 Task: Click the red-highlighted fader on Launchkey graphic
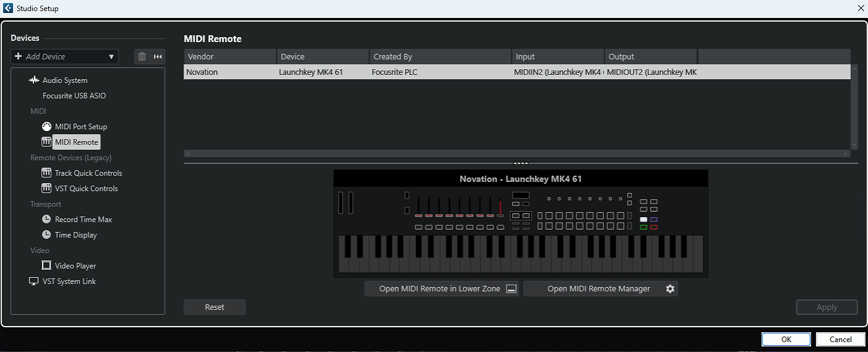[501, 207]
